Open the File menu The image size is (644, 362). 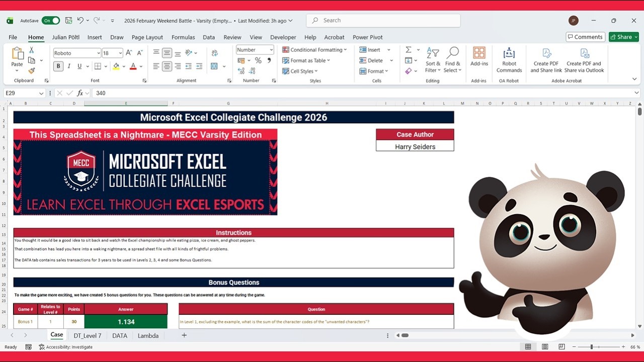pyautogui.click(x=13, y=37)
